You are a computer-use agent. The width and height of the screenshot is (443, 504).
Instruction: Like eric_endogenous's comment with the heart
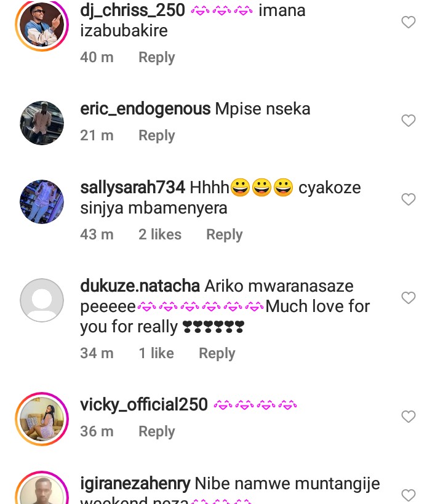click(x=409, y=121)
